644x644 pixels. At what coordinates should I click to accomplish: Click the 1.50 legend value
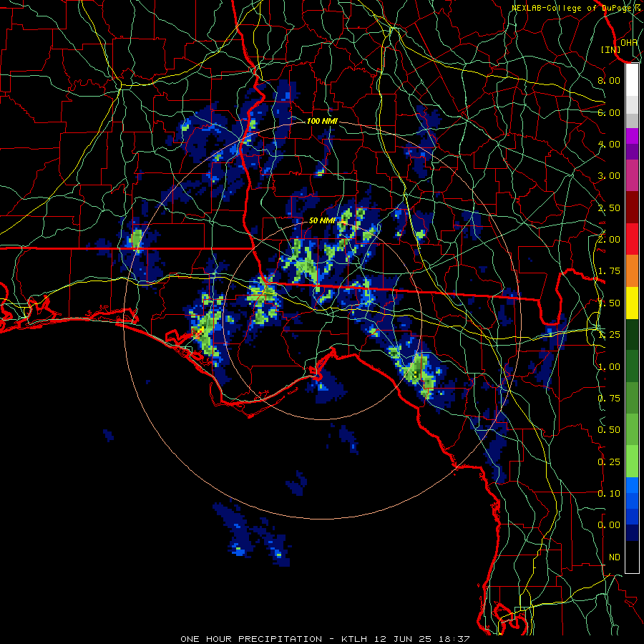tap(609, 303)
